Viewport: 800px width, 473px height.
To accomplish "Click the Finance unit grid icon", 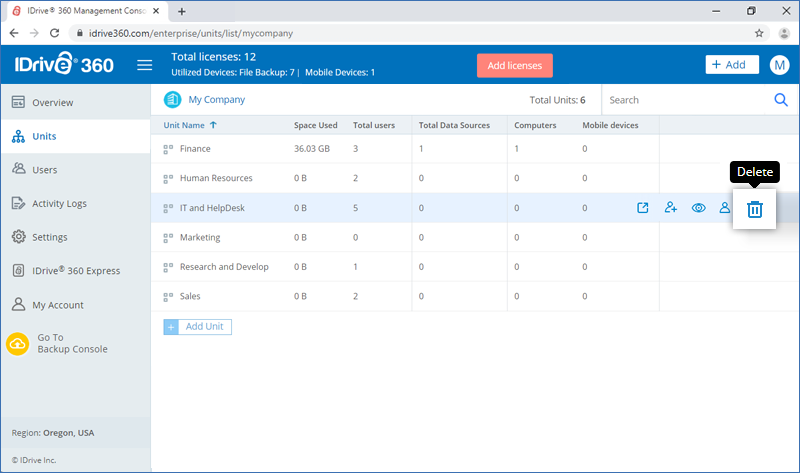I will [168, 149].
